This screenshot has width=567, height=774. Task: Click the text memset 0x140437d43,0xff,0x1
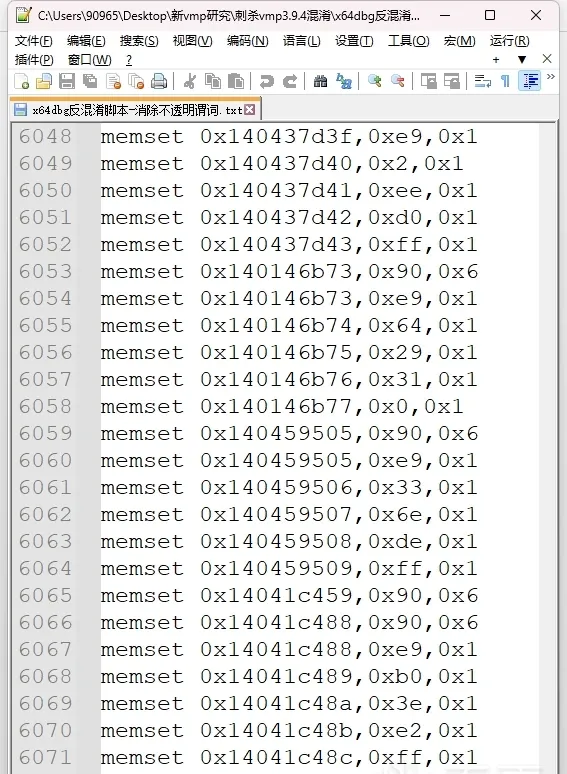click(289, 244)
